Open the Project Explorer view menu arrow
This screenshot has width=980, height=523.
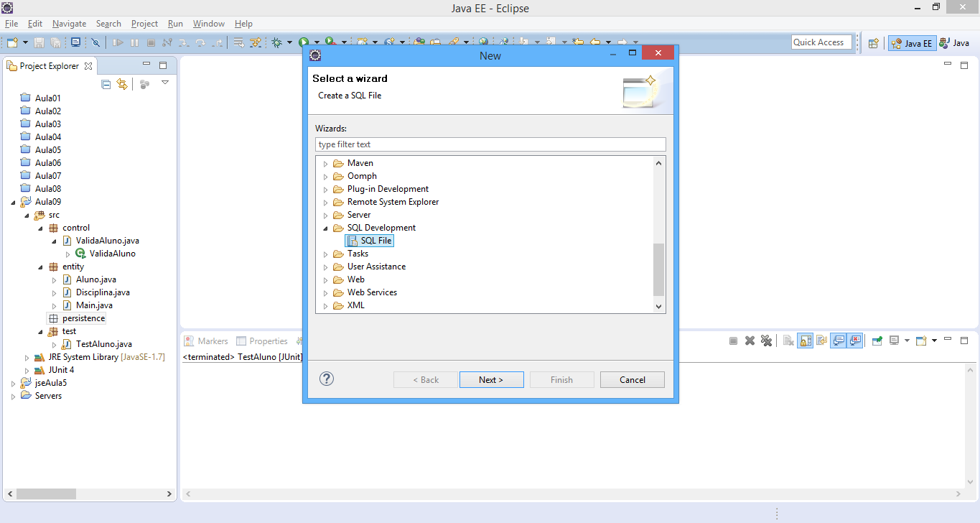tap(164, 83)
